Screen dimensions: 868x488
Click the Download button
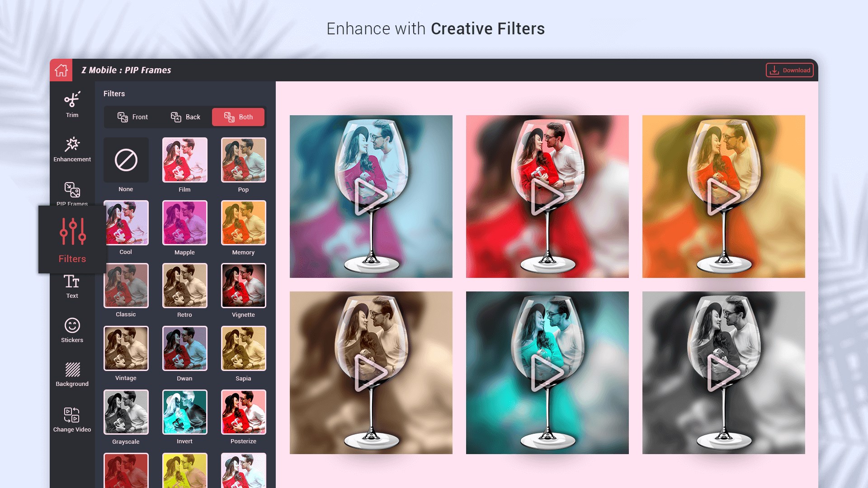pyautogui.click(x=789, y=70)
